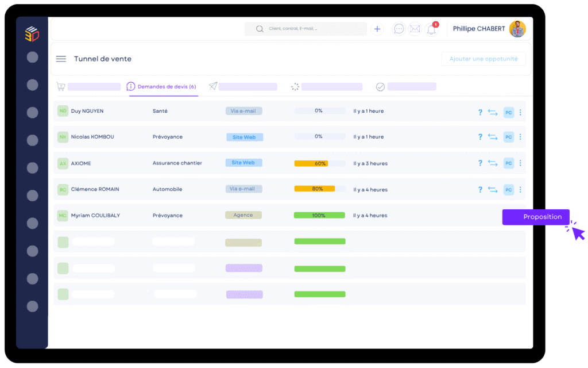Screen dimensions: 588x368
Task: Click the Ajouter une opportunité button
Action: (x=483, y=59)
